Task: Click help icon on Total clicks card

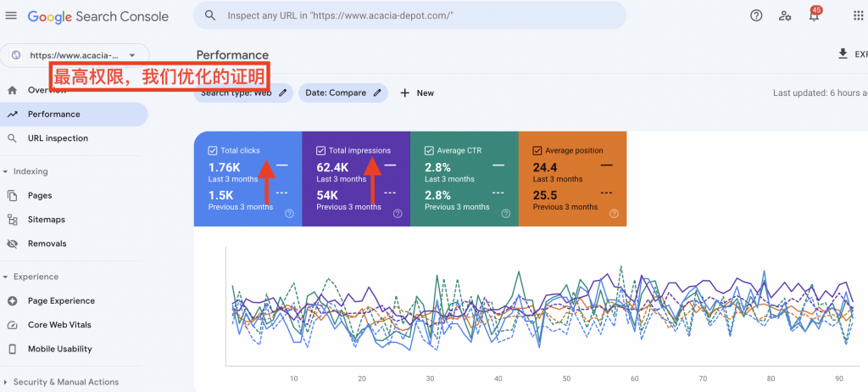Action: point(289,214)
